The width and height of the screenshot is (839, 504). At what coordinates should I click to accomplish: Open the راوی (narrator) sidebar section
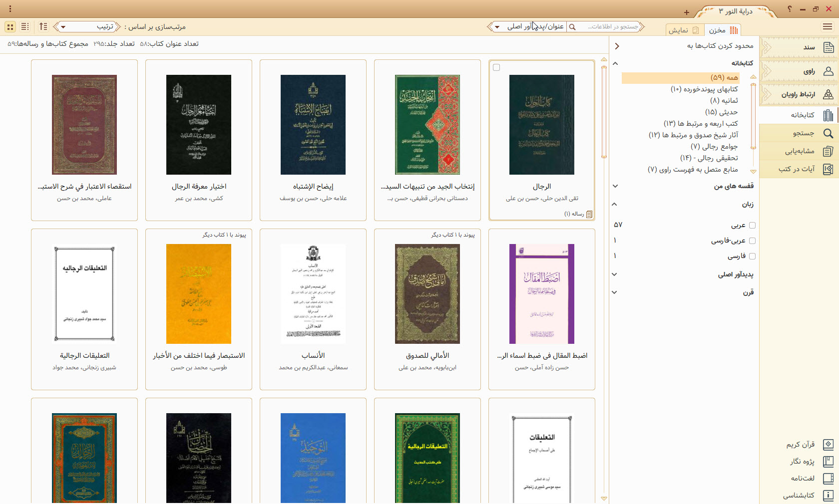tap(799, 71)
